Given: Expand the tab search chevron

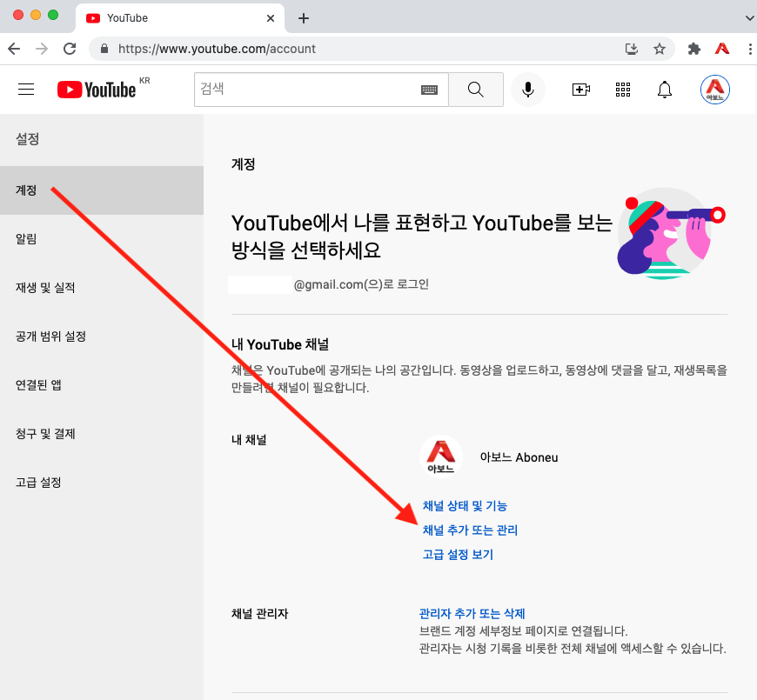Looking at the screenshot, I should (x=749, y=18).
